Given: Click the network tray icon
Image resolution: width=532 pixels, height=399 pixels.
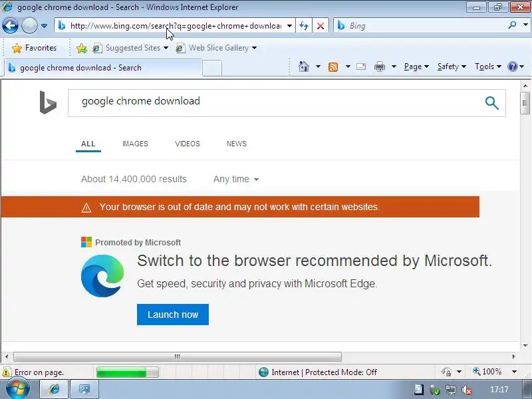Looking at the screenshot, I should click(451, 390).
